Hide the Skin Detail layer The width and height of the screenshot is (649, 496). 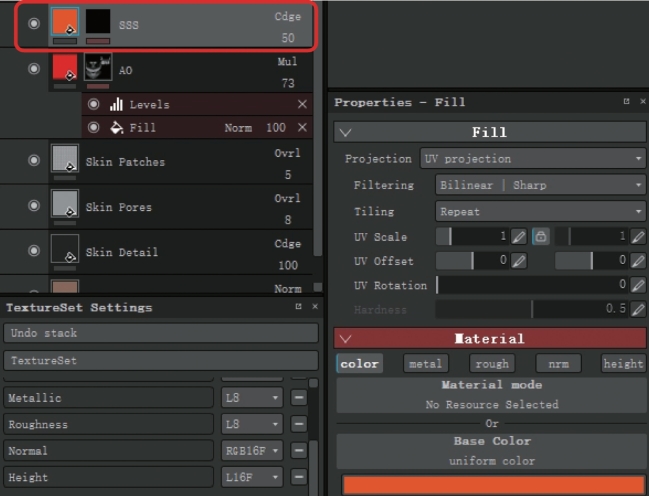tap(34, 250)
